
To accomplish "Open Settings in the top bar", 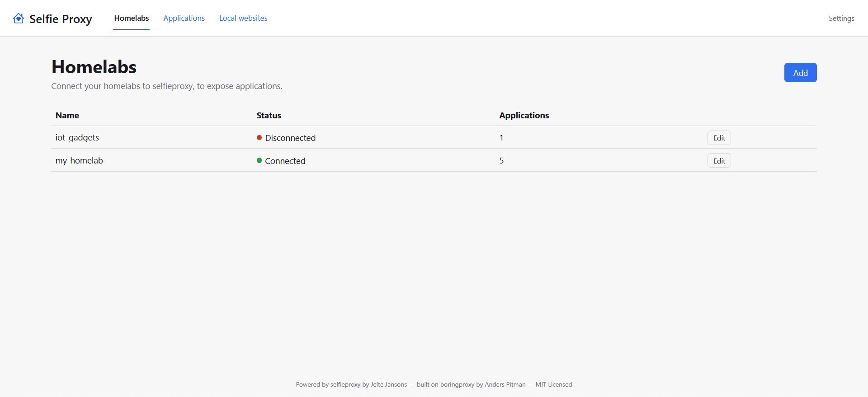I will 841,18.
